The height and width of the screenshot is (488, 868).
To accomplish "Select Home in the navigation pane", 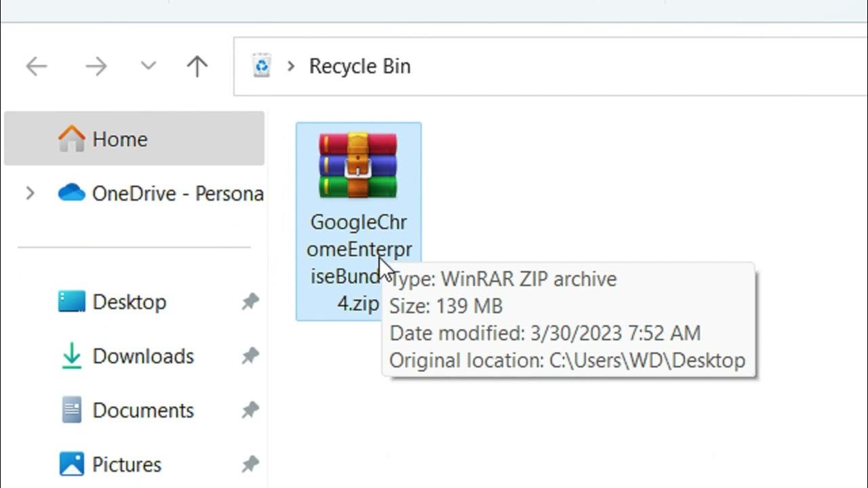I will 120,139.
